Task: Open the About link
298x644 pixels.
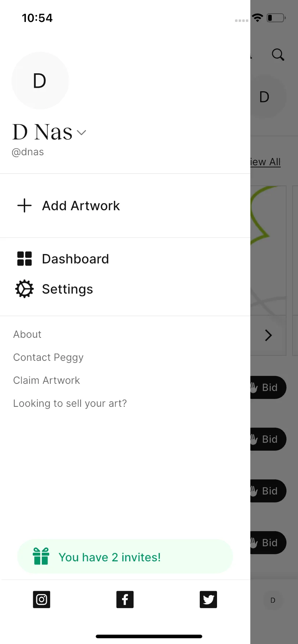Action: (x=27, y=334)
